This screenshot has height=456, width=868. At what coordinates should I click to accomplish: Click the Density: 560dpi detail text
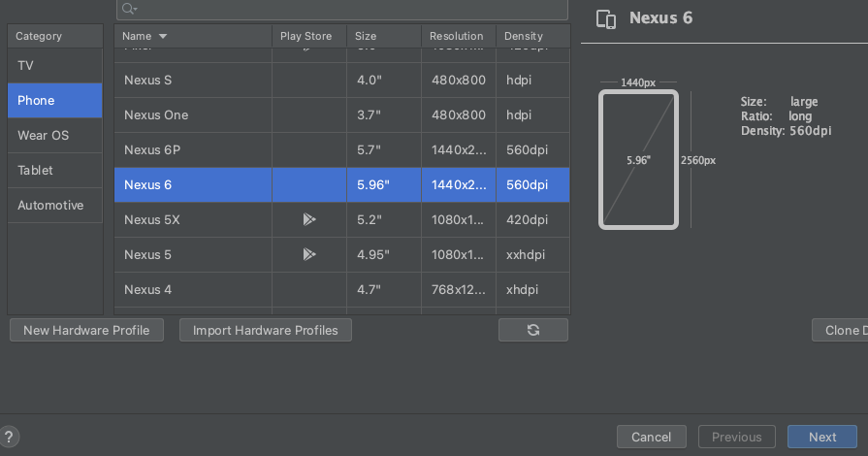pos(787,131)
